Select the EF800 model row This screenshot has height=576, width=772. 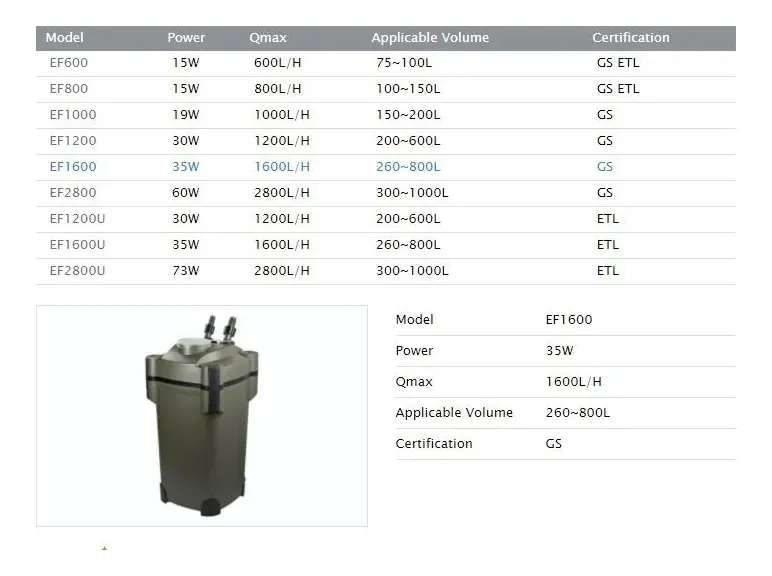[69, 89]
